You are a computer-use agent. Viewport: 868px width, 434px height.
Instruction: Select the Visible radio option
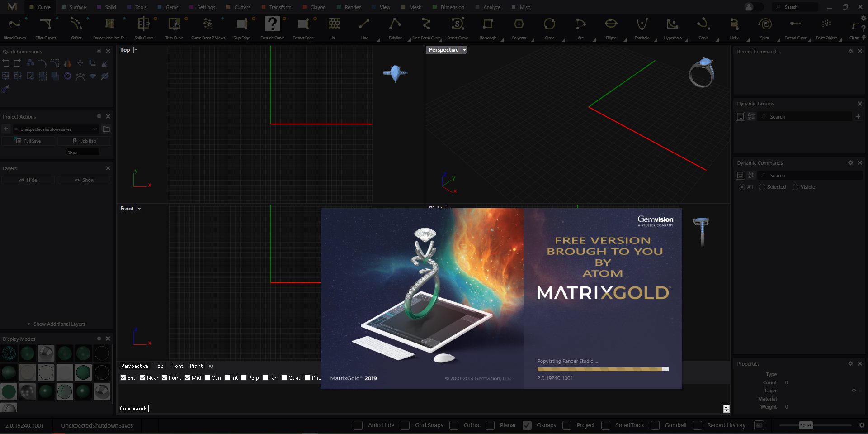(x=796, y=187)
